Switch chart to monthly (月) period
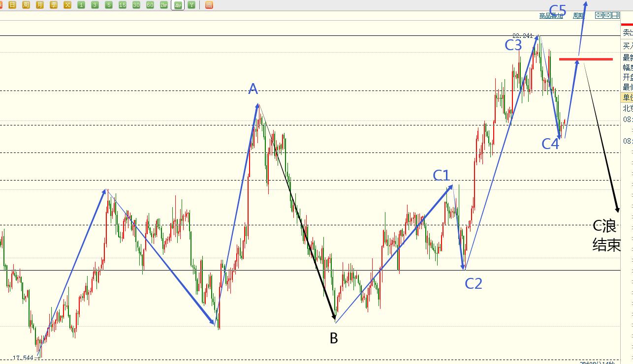Viewport: 633px width, 364px height. click(x=40, y=5)
